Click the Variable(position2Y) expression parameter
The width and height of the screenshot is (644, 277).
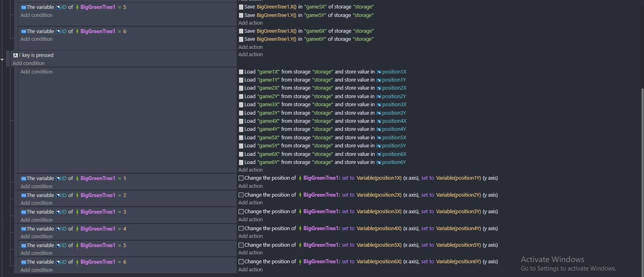458,195
